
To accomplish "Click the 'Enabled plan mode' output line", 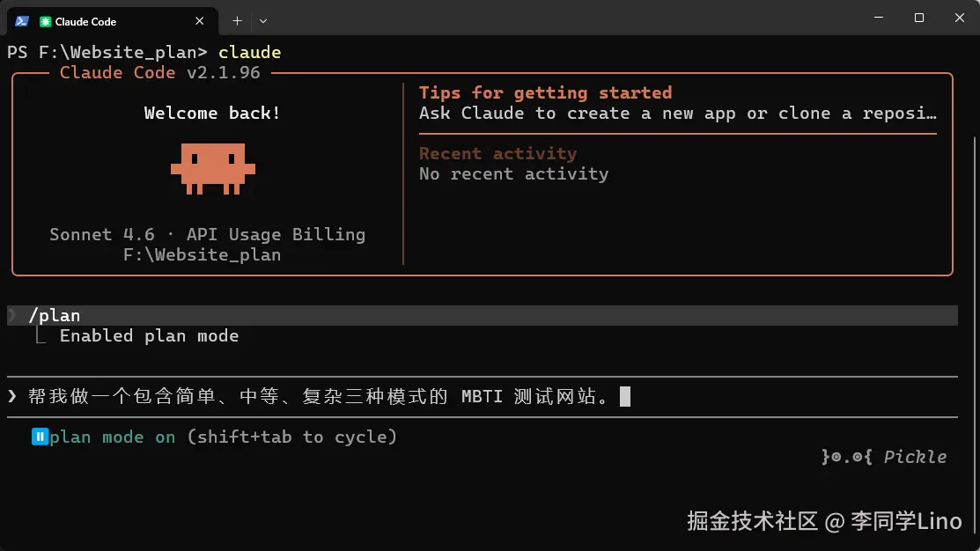I will pos(149,335).
